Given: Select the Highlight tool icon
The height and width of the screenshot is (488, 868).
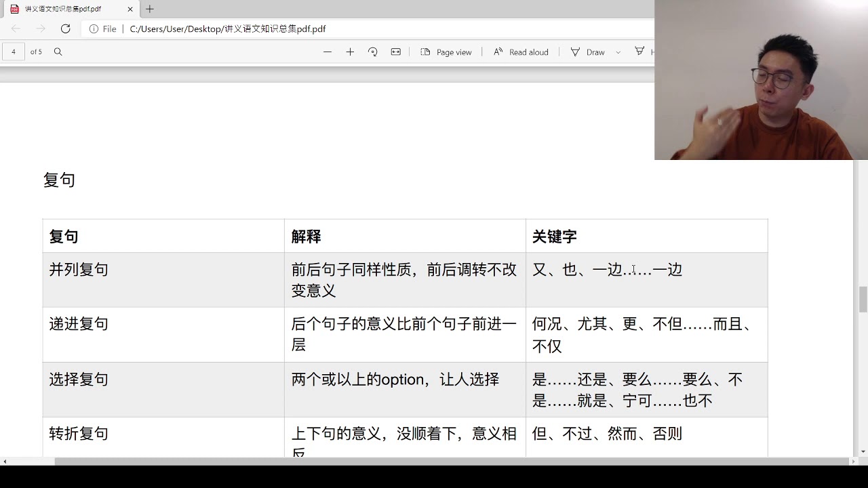Looking at the screenshot, I should tap(639, 52).
